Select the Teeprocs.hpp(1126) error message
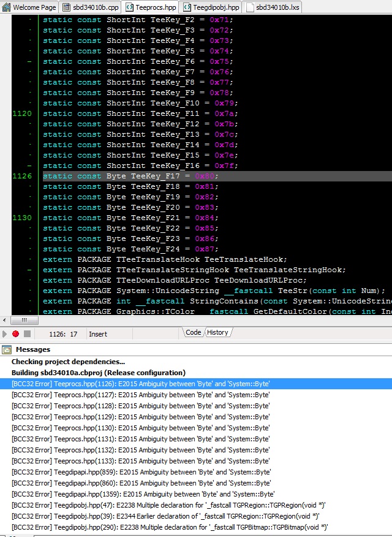Screen dimensions: 392x537 click(x=140, y=384)
